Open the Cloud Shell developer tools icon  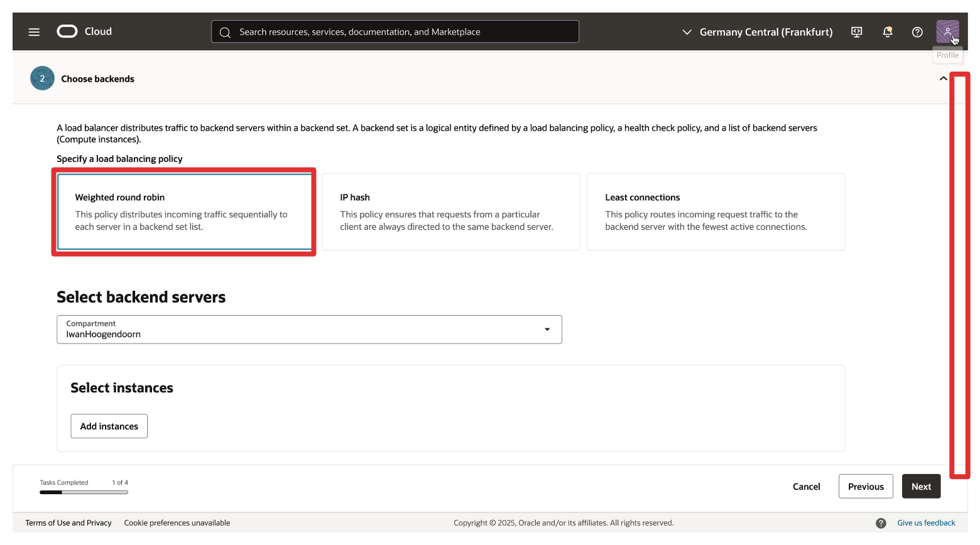(856, 32)
